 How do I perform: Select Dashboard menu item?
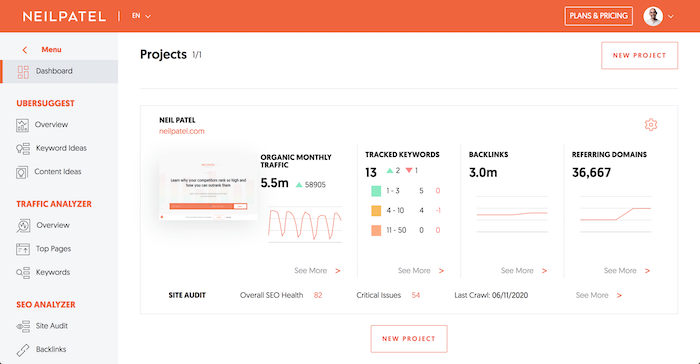59,71
